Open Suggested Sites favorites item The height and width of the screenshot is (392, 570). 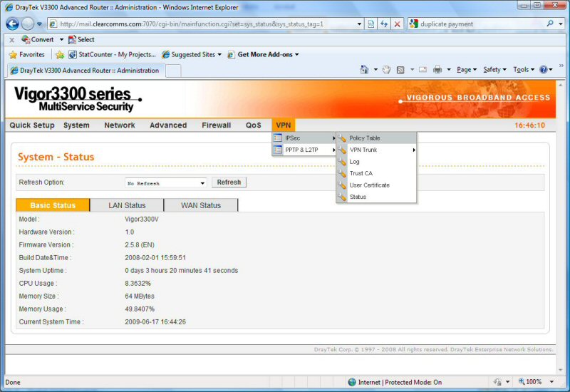point(192,55)
